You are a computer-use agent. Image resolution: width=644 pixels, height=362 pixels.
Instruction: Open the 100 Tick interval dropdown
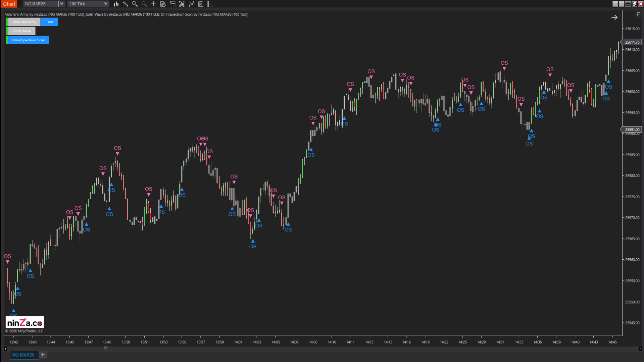105,4
